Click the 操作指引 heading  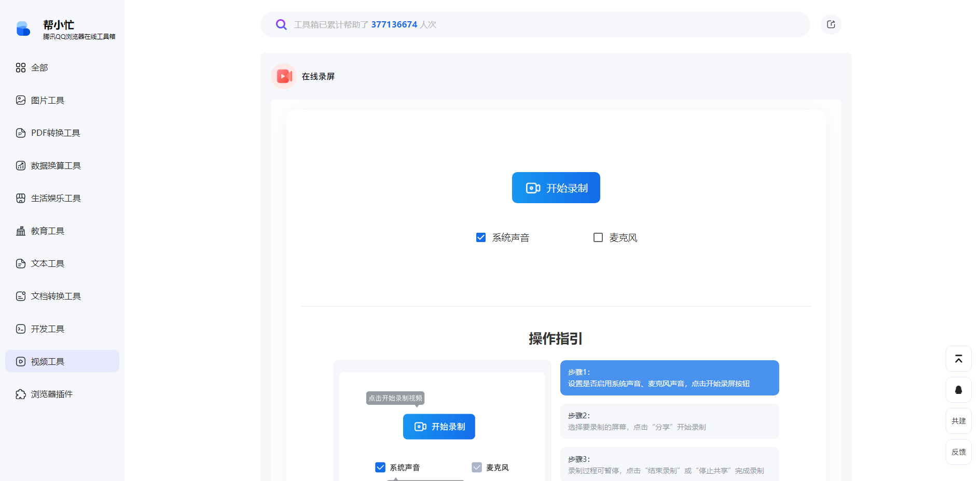pyautogui.click(x=556, y=338)
